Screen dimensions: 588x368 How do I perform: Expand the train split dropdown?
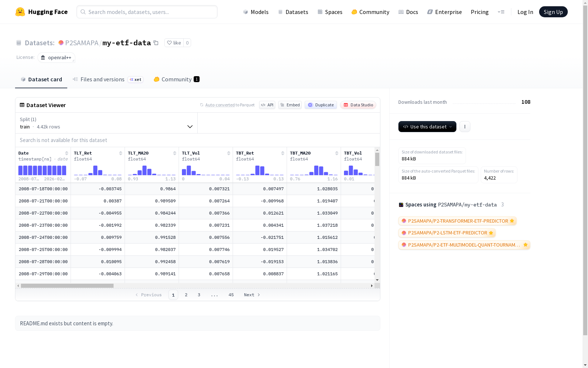click(x=107, y=123)
